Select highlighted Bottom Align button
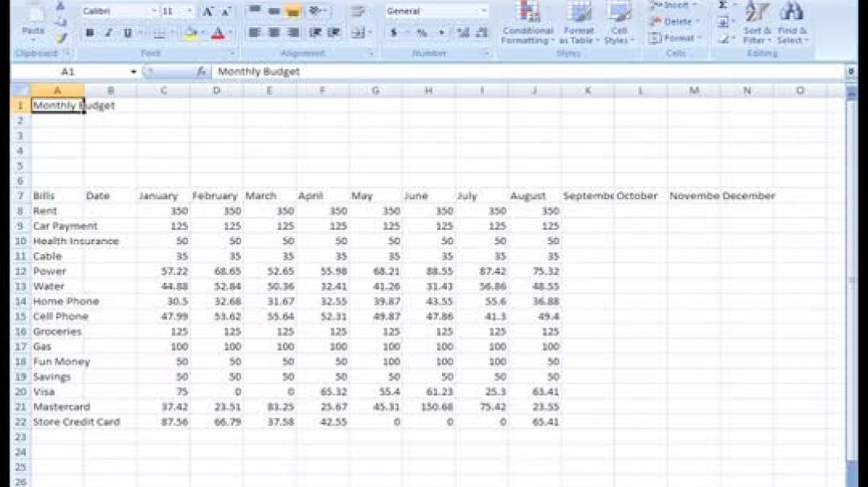The image size is (868, 487). coord(293,11)
